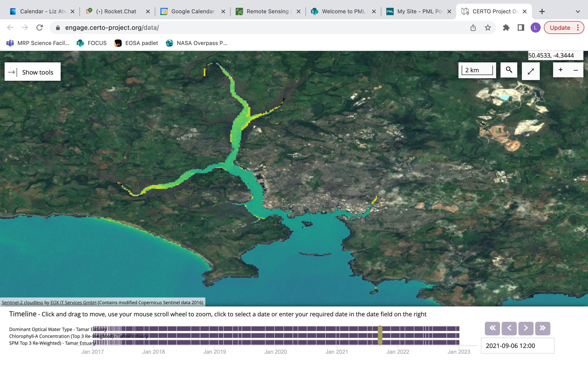Viewport: 588px width, 367px height.
Task: Step to previous date with left arrow
Action: (x=509, y=328)
